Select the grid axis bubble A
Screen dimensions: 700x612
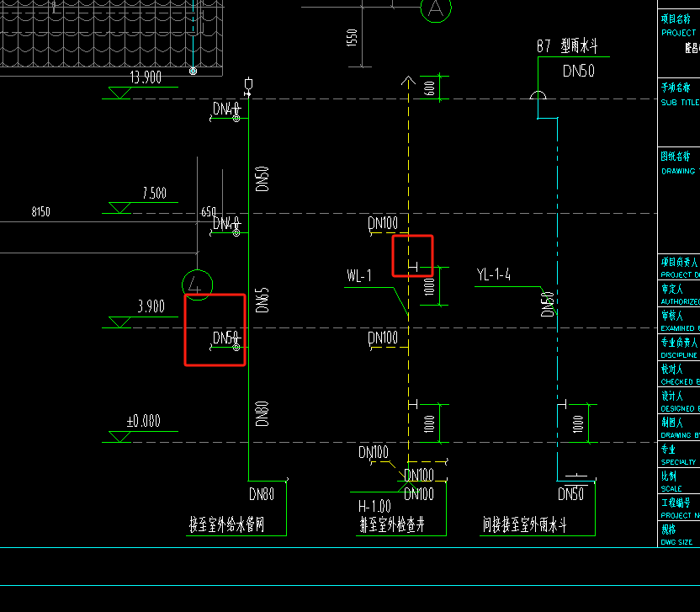tap(436, 7)
